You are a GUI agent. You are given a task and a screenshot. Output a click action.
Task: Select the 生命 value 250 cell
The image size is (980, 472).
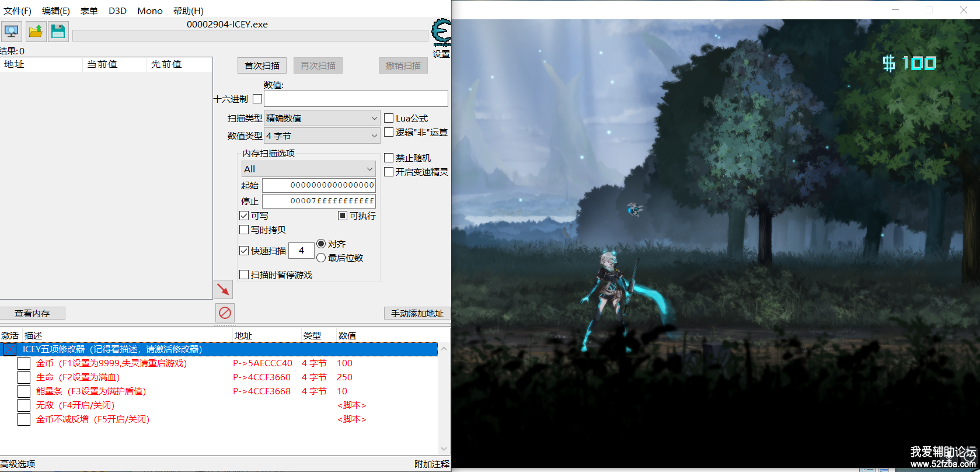point(344,377)
